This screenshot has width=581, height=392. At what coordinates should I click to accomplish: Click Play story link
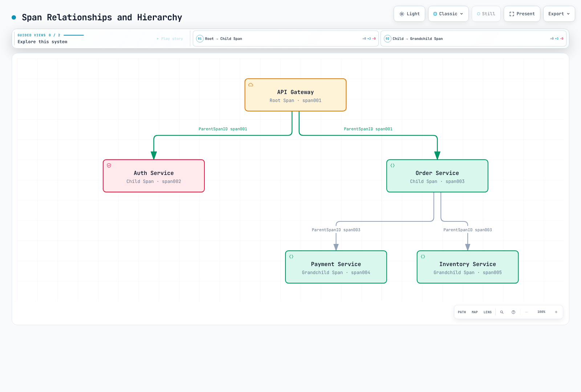pos(170,38)
